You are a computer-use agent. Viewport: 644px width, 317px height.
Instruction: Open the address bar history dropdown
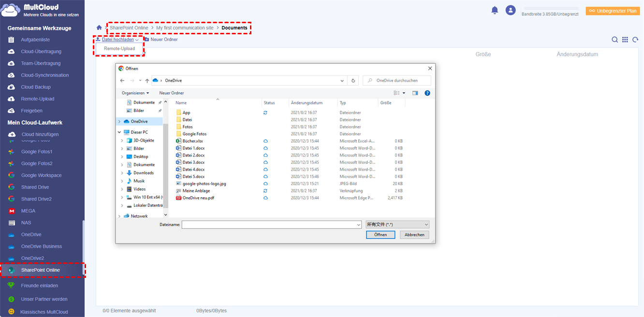pyautogui.click(x=342, y=81)
